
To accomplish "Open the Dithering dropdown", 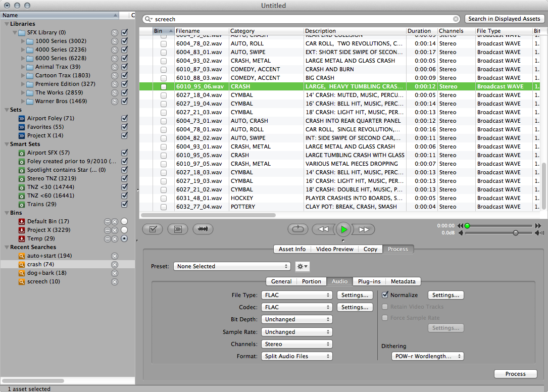I will point(427,356).
